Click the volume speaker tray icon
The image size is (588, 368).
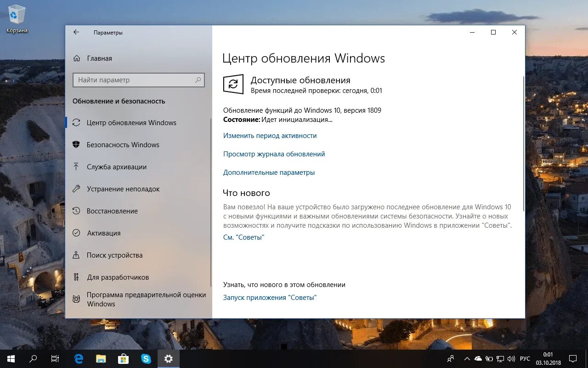pyautogui.click(x=511, y=359)
